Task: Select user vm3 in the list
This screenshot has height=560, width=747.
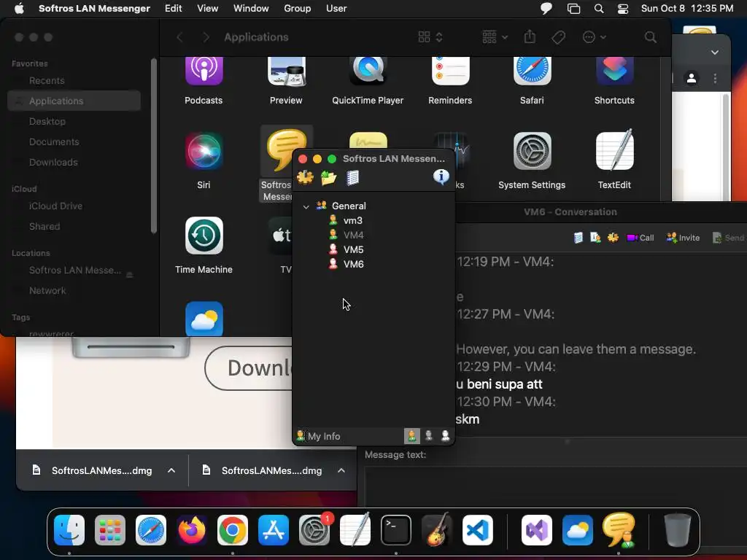Action: pyautogui.click(x=352, y=220)
